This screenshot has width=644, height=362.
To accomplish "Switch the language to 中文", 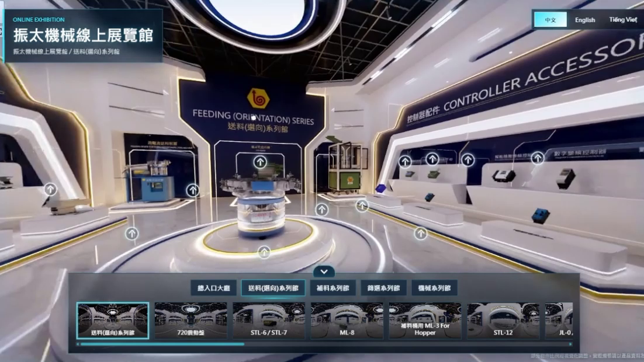I will click(x=550, y=20).
